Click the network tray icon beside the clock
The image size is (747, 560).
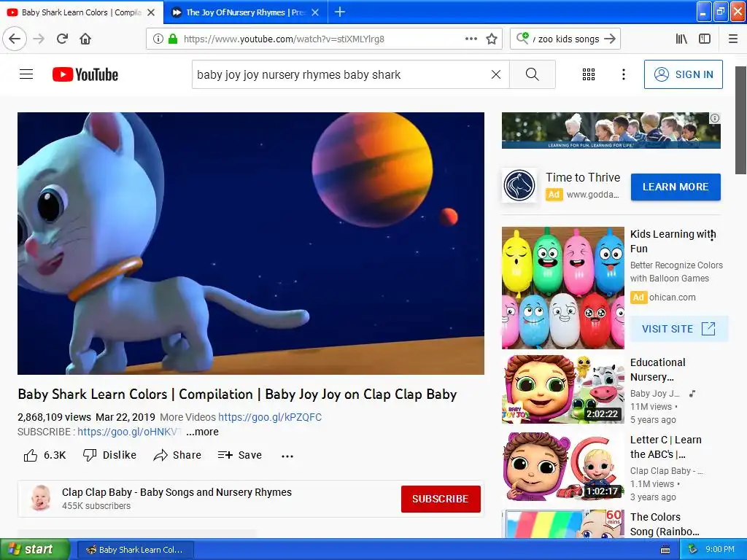pyautogui.click(x=692, y=550)
